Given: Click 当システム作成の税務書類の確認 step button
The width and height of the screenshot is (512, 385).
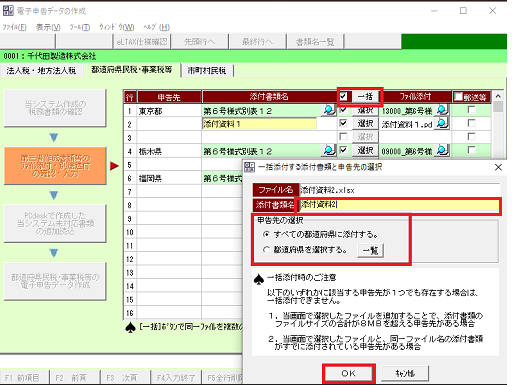Looking at the screenshot, I should point(55,108).
